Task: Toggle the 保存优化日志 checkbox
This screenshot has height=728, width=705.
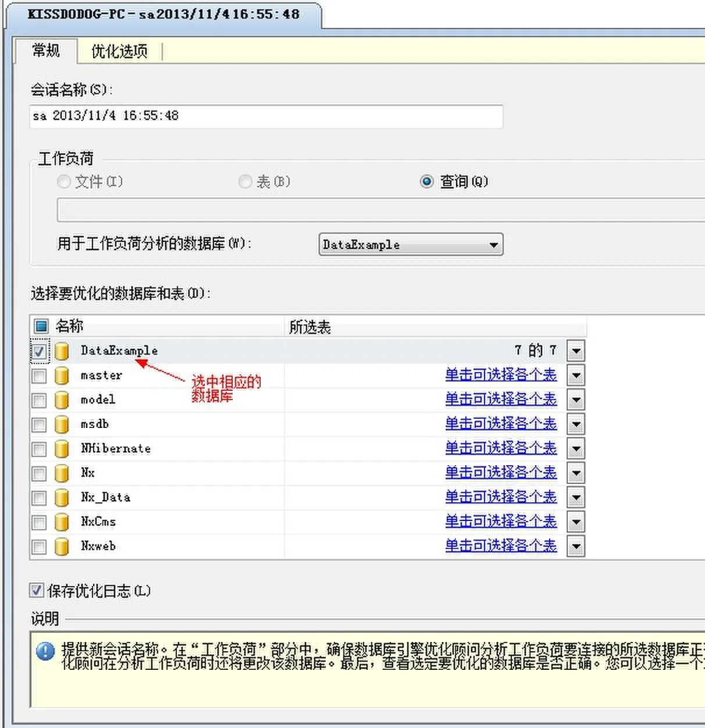Action: tap(37, 591)
